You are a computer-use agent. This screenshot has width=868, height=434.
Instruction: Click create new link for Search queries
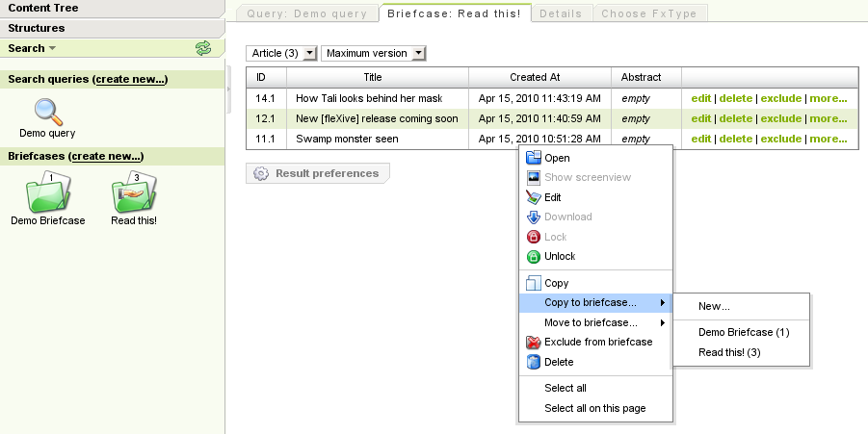pos(131,79)
